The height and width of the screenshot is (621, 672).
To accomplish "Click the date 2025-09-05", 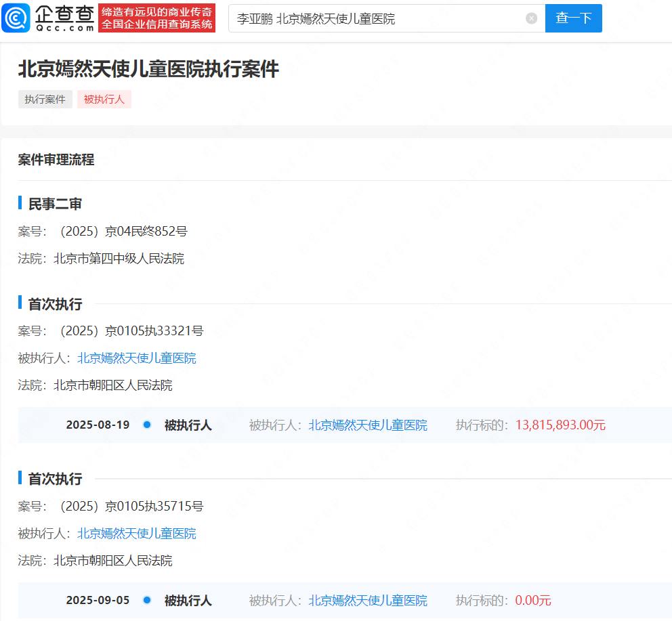I will (x=98, y=600).
